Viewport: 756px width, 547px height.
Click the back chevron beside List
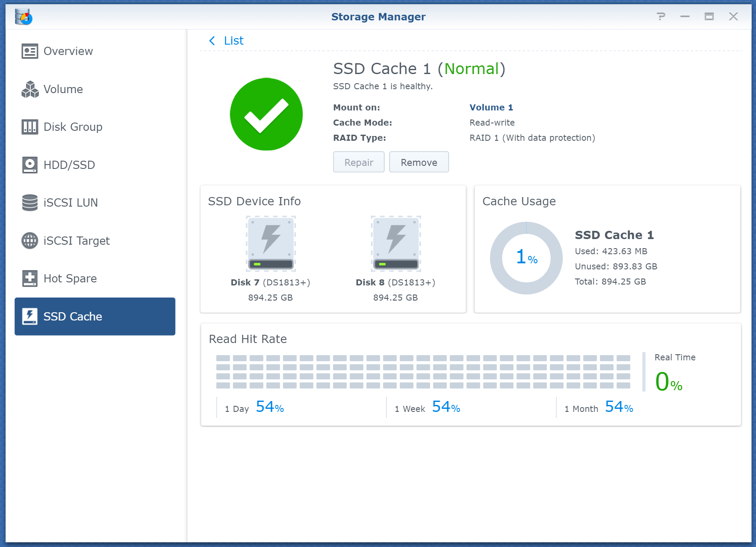coord(212,40)
